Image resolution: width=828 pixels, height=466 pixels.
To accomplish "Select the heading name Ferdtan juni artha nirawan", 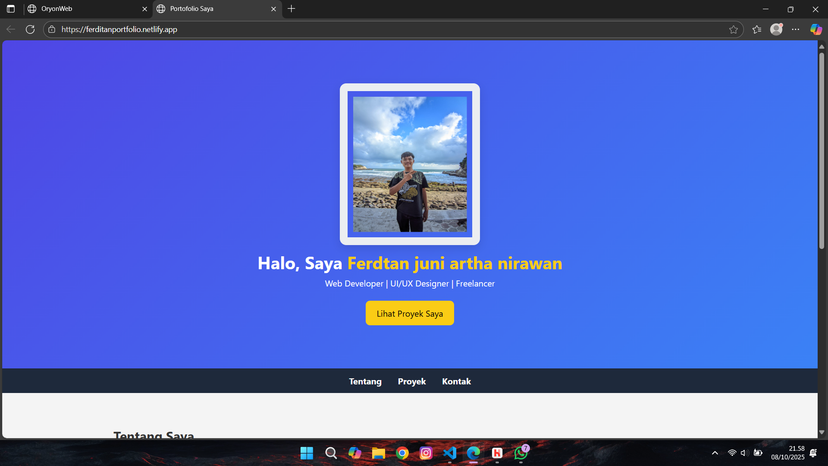I will [x=455, y=263].
